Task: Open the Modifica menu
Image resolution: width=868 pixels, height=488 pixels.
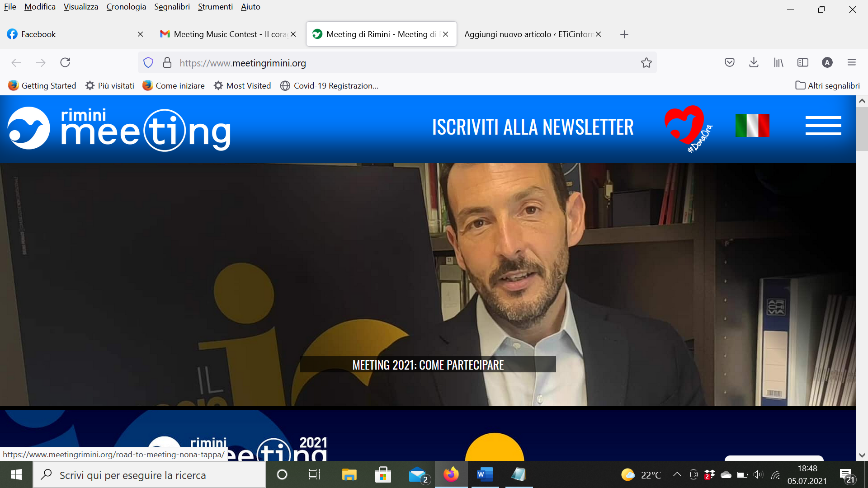Action: [x=40, y=7]
